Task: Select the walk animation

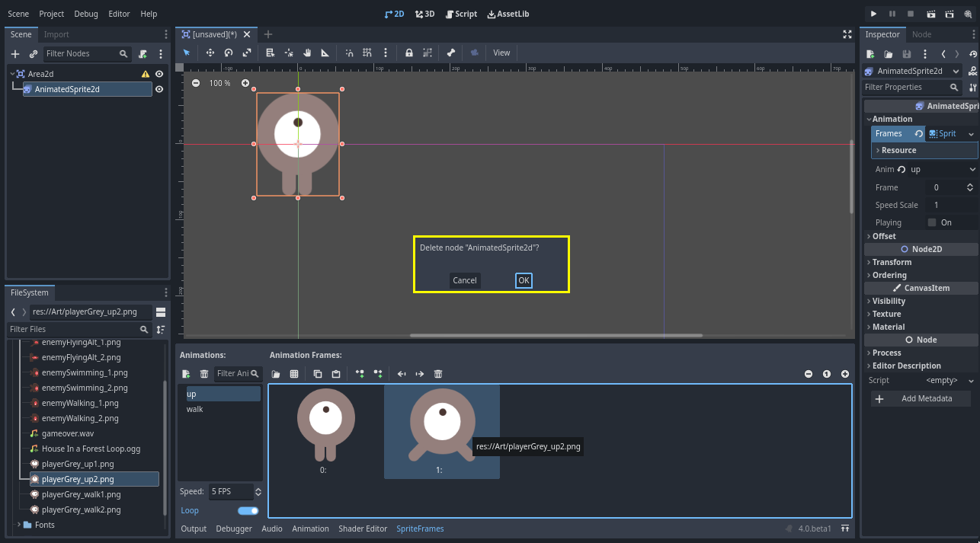Action: pos(219,409)
